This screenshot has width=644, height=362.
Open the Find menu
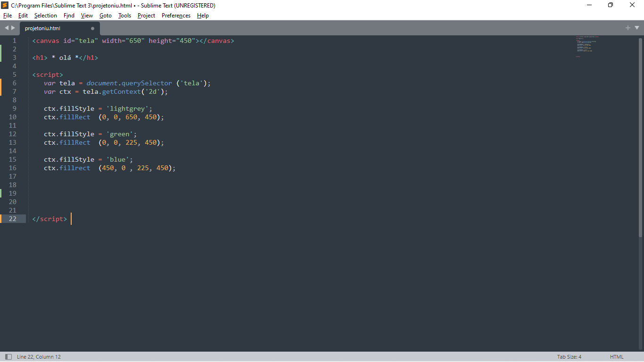69,16
